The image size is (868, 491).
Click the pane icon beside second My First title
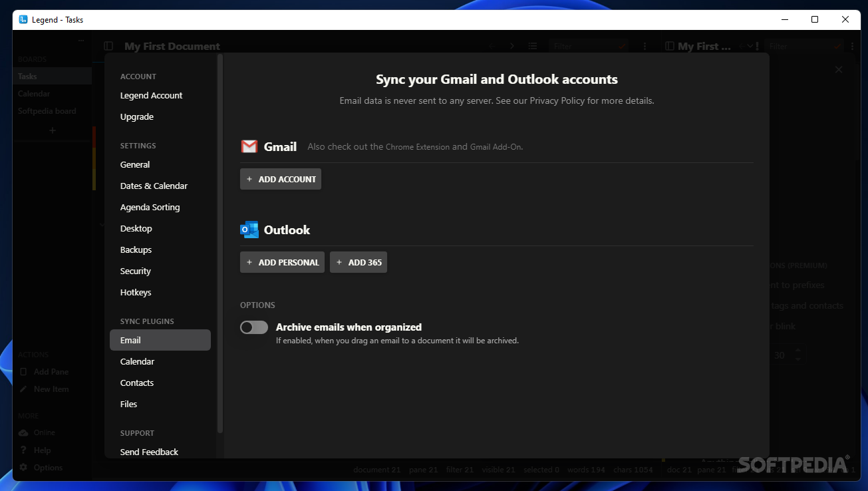[x=669, y=46]
